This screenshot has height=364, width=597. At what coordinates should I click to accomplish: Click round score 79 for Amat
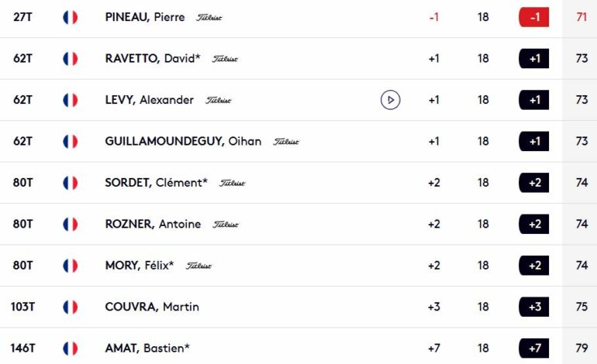tap(581, 349)
